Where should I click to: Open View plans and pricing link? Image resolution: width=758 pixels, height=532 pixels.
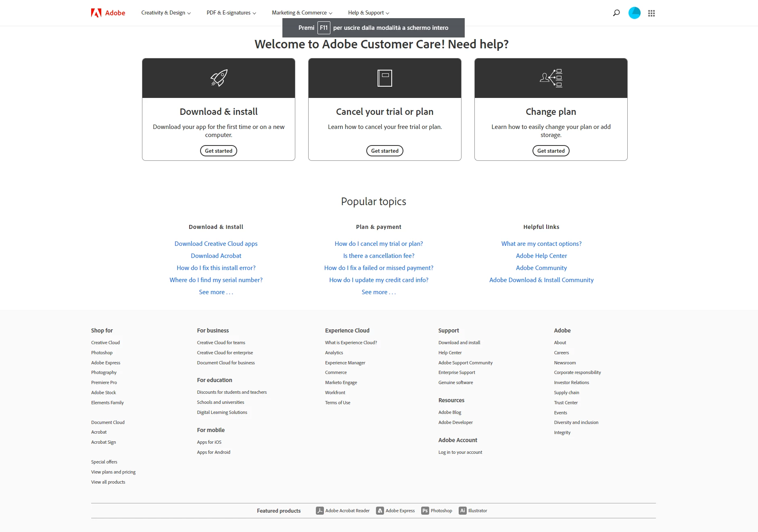pos(113,472)
